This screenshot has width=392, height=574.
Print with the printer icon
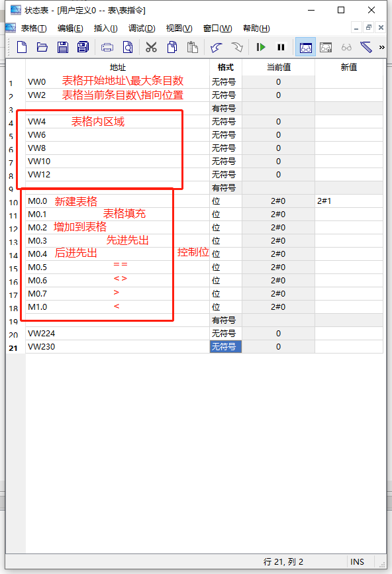tap(107, 47)
